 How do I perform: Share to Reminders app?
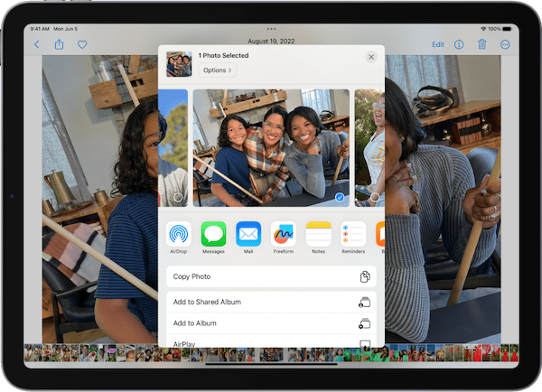coord(353,238)
